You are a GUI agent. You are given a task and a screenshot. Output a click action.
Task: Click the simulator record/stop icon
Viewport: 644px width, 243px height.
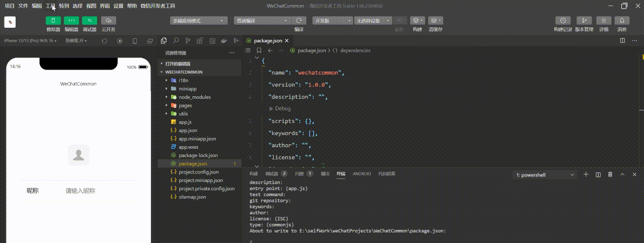(x=120, y=41)
